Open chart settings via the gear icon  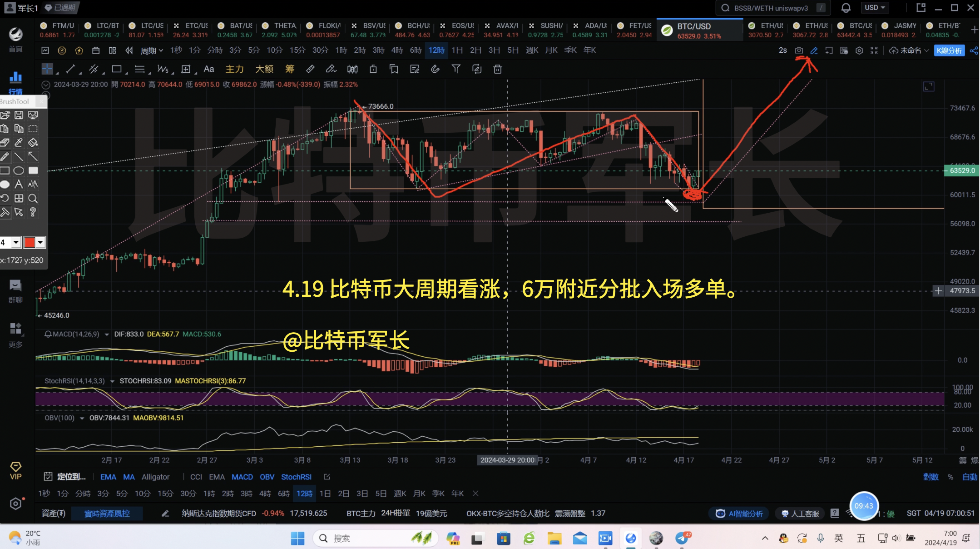[860, 50]
